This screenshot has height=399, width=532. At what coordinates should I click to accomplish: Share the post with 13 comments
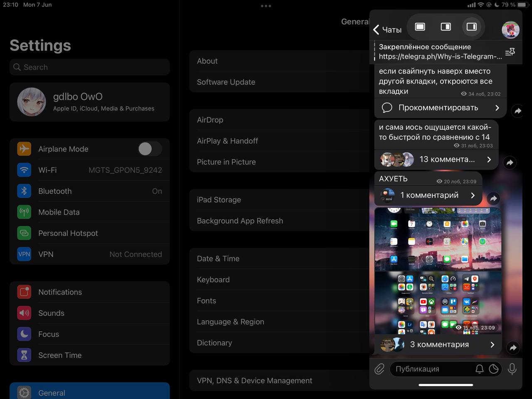(510, 163)
